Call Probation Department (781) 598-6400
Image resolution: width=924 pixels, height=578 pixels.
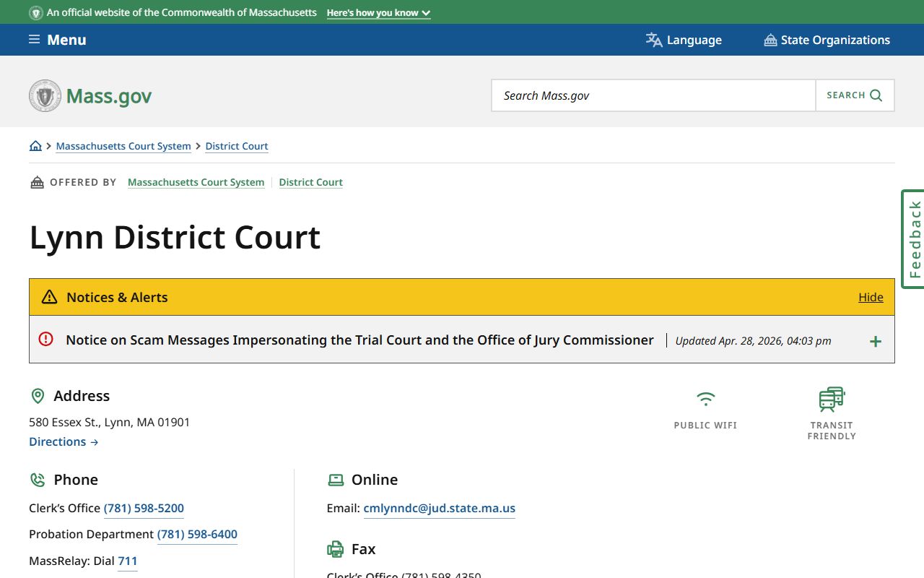point(197,534)
